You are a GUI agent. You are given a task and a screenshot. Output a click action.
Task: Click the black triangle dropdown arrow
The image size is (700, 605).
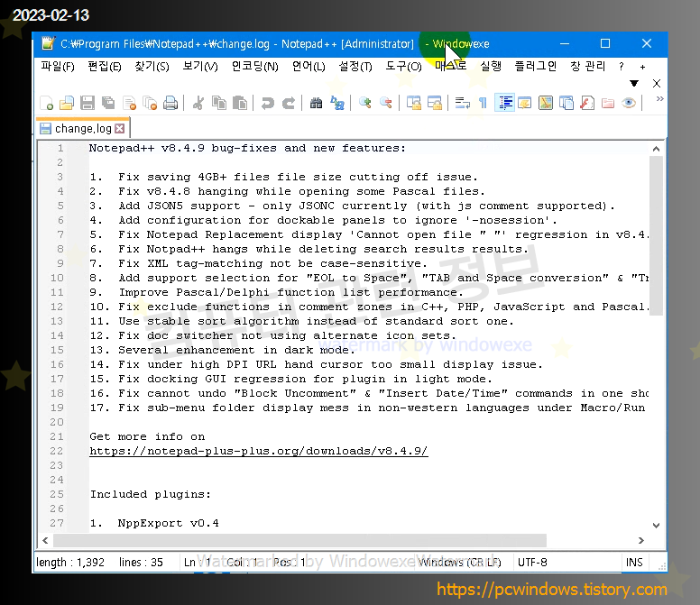[634, 83]
